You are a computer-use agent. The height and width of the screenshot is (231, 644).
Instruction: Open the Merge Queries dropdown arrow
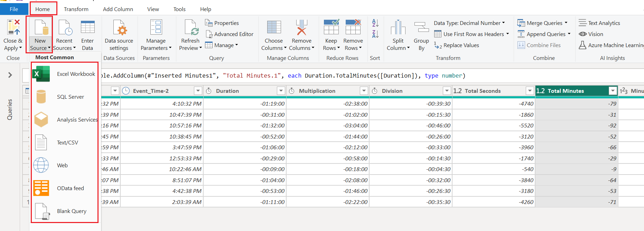click(x=566, y=23)
